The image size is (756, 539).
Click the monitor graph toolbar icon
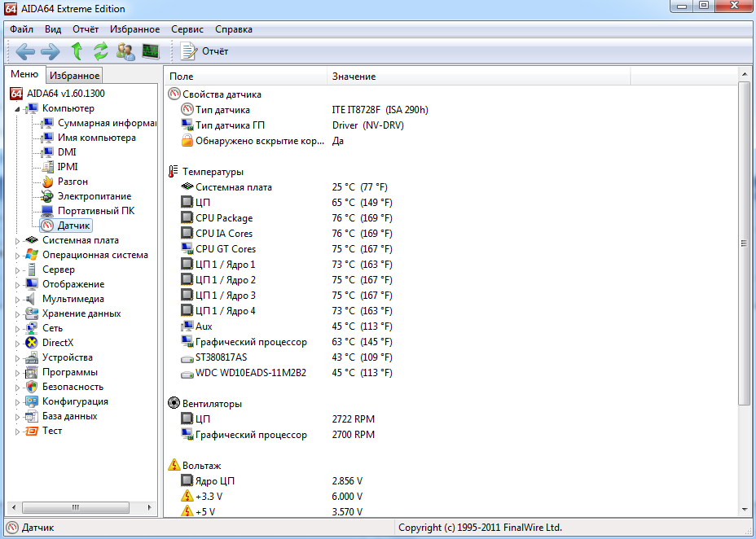[151, 51]
